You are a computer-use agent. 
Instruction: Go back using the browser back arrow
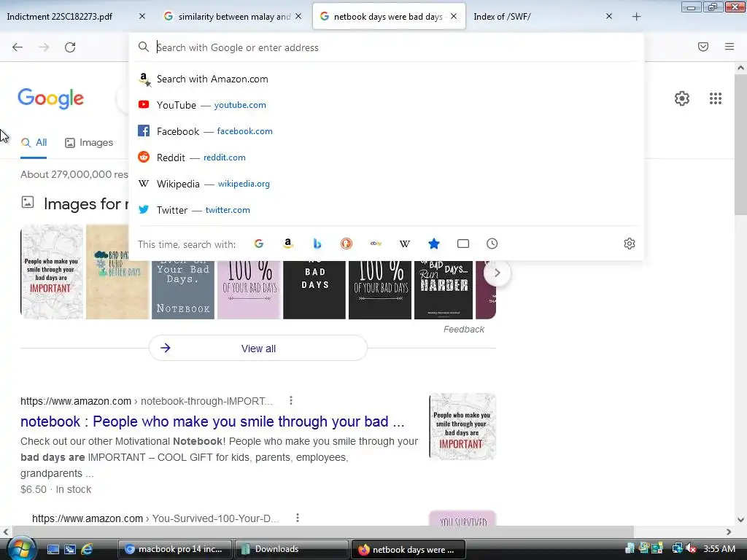(18, 47)
